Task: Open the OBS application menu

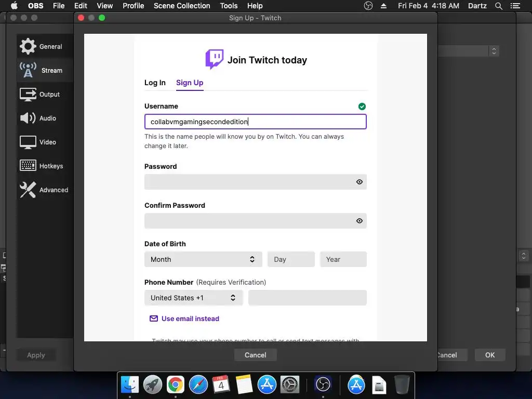Action: click(x=36, y=6)
